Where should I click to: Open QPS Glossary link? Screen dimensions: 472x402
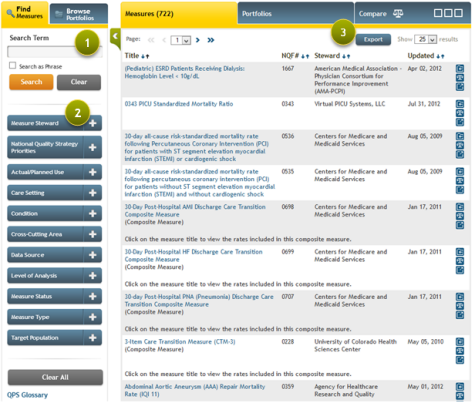pyautogui.click(x=27, y=395)
